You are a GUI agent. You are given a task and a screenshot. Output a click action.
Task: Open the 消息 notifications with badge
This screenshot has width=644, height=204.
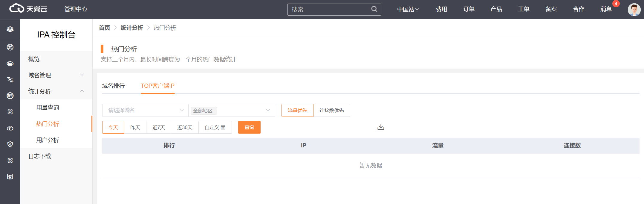[606, 9]
